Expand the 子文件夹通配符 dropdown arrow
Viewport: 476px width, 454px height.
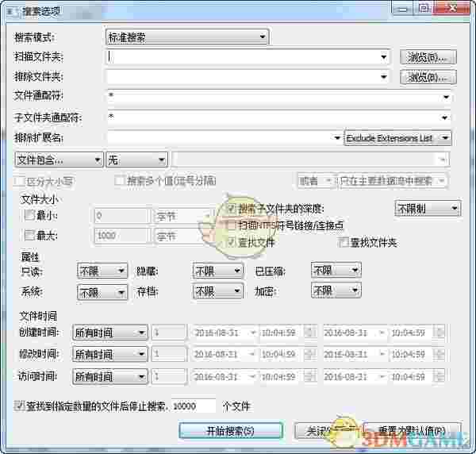444,117
